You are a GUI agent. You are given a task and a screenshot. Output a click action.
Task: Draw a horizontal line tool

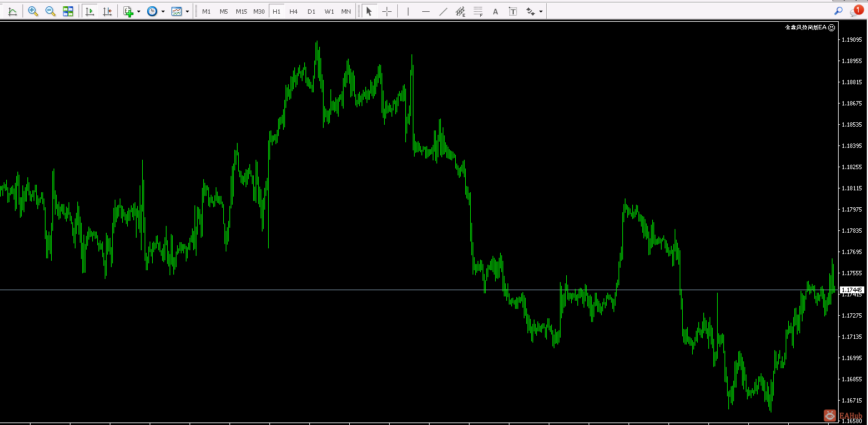click(426, 11)
